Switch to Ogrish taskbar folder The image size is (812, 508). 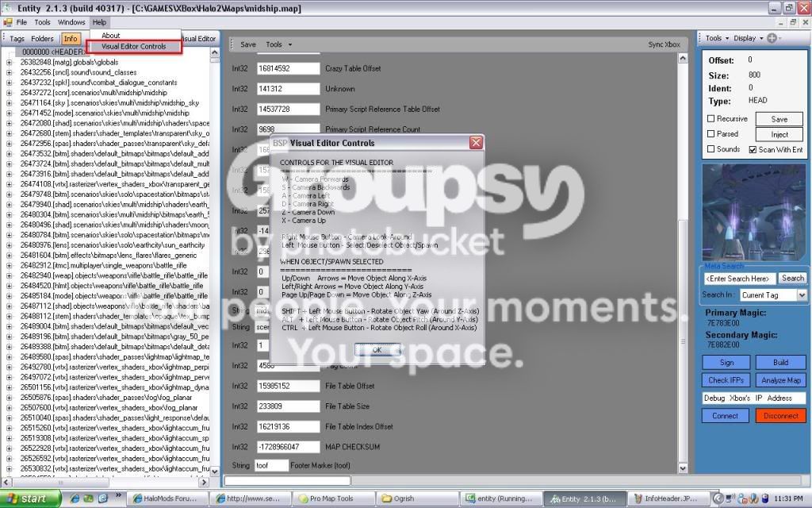[x=416, y=498]
